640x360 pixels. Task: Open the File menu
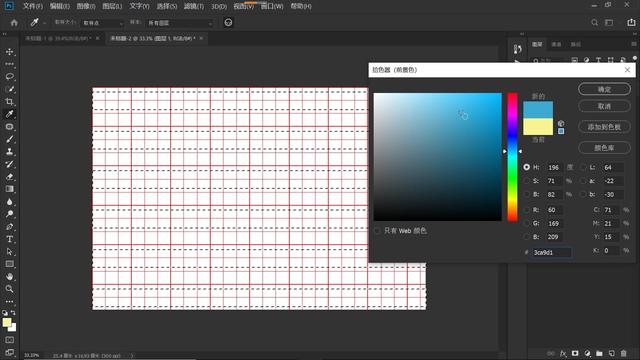click(x=33, y=6)
